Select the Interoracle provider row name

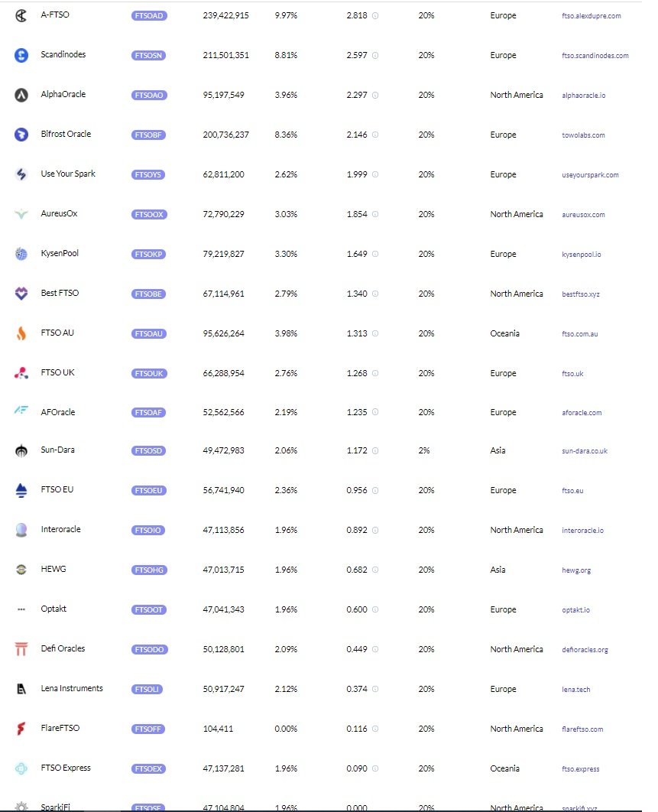point(60,529)
